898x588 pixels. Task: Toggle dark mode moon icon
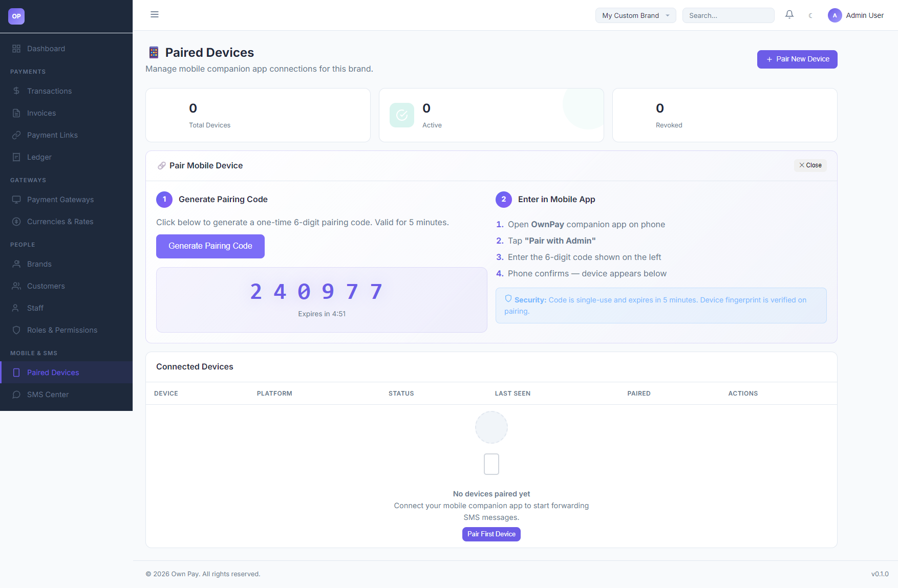pyautogui.click(x=810, y=15)
